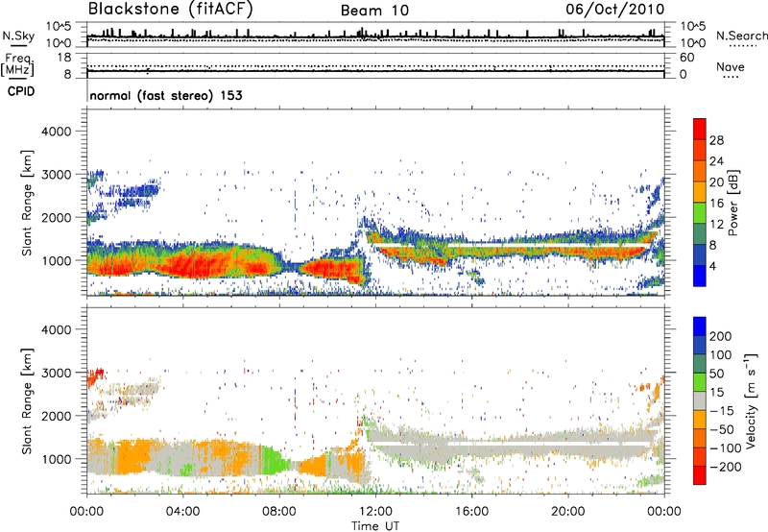Image resolution: width=768 pixels, height=532 pixels.
Task: Click the 04:00 time tick label
Action: pos(182,512)
